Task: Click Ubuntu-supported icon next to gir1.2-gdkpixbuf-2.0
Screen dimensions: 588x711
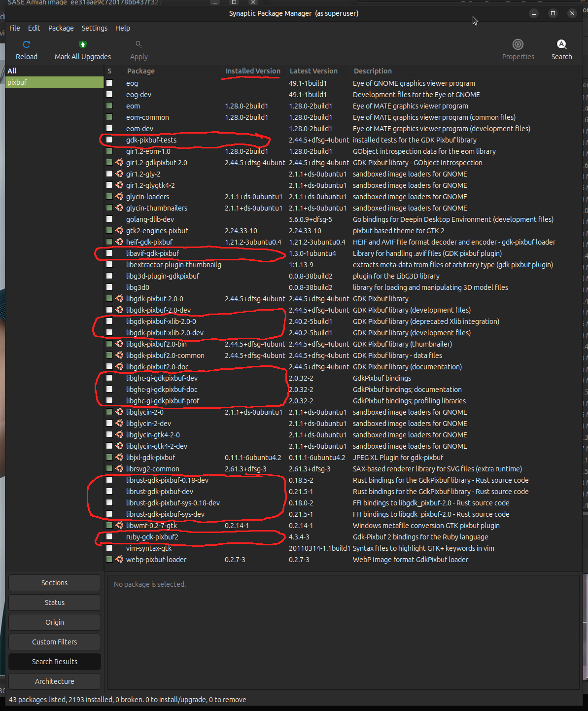Action: coord(119,162)
